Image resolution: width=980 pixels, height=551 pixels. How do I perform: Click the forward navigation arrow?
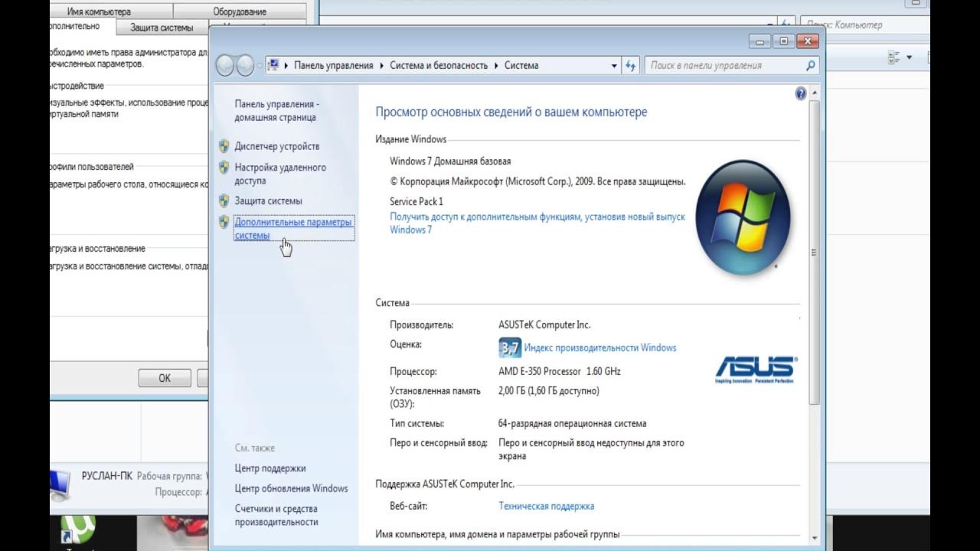(x=245, y=66)
